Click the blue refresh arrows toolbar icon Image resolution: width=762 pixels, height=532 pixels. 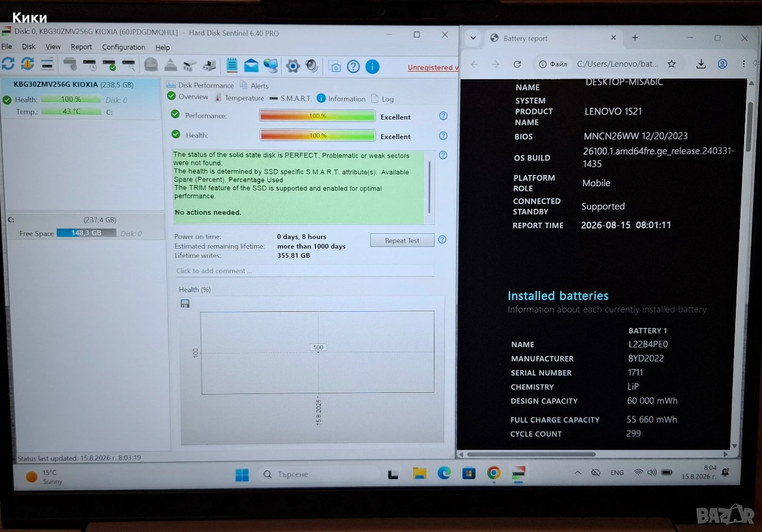click(8, 64)
